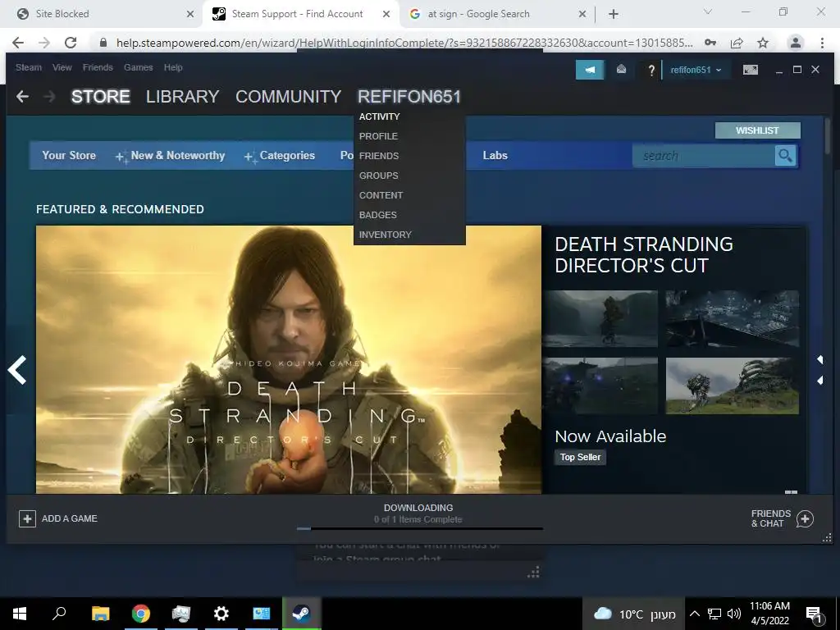Screen dimensions: 840x630
Task: Click the taskbar search magnifier
Action: (59, 614)
